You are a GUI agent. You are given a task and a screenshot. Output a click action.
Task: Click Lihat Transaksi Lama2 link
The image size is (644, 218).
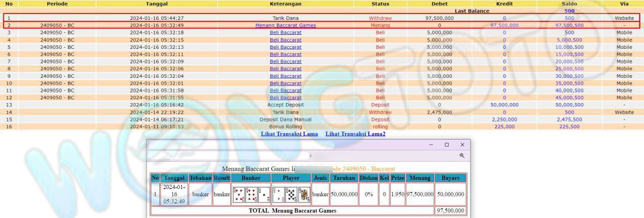tap(355, 134)
